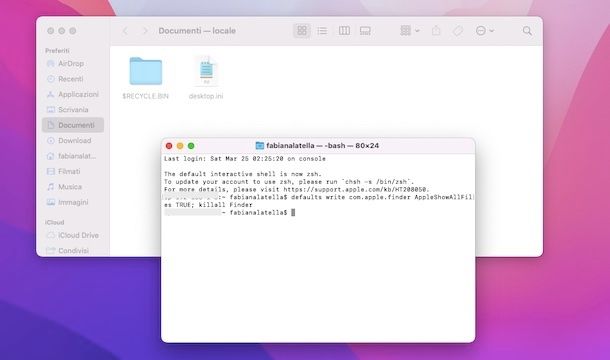Select the $RECYCLE.BIN folder
Viewport: 610px width, 360px height.
point(145,78)
